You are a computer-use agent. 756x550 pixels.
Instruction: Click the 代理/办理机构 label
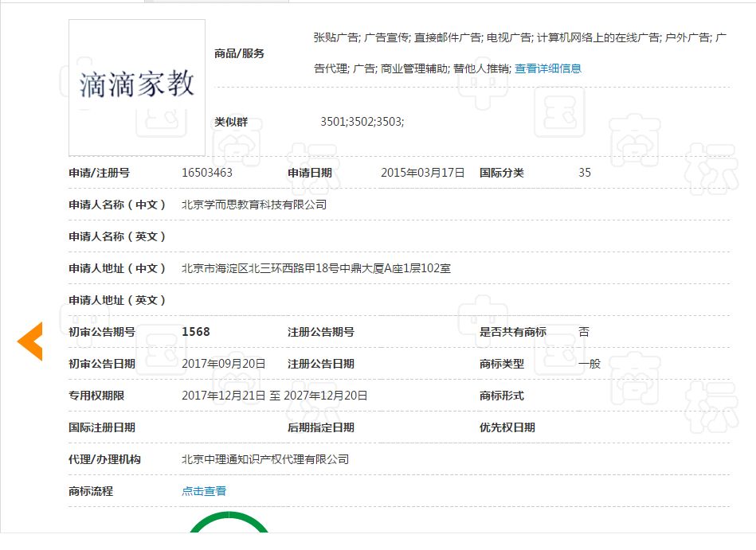[104, 459]
